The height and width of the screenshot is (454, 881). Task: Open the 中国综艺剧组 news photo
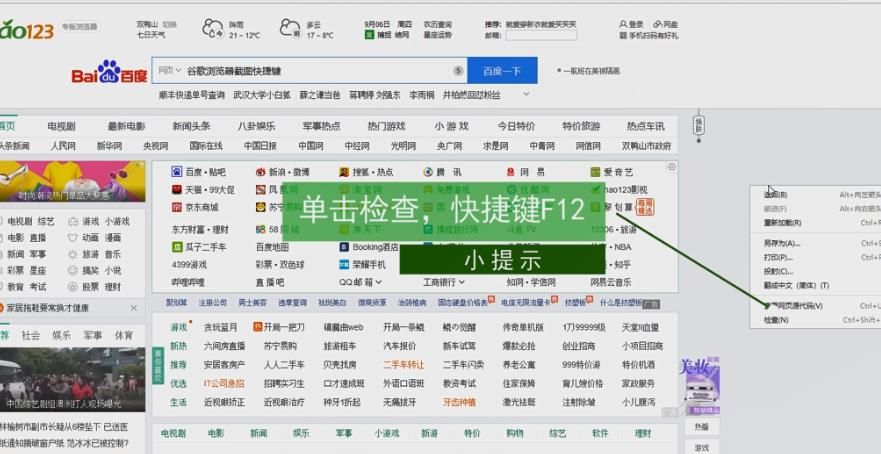[72, 379]
